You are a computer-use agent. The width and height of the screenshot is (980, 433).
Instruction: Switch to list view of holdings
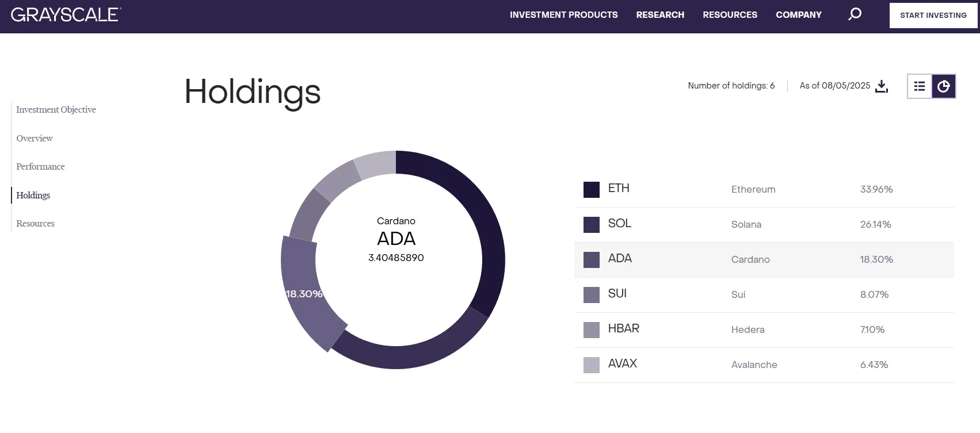pyautogui.click(x=920, y=86)
